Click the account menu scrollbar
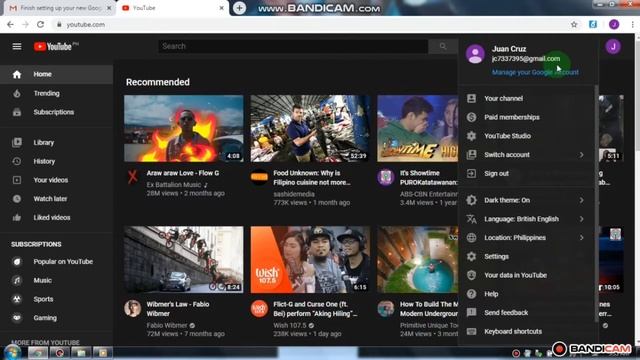This screenshot has height=360, width=640. (596, 204)
